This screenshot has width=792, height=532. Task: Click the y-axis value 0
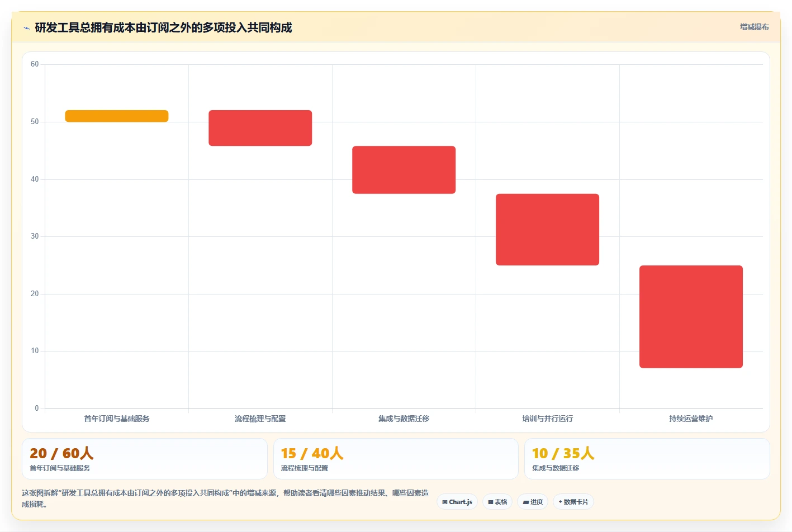click(x=37, y=408)
